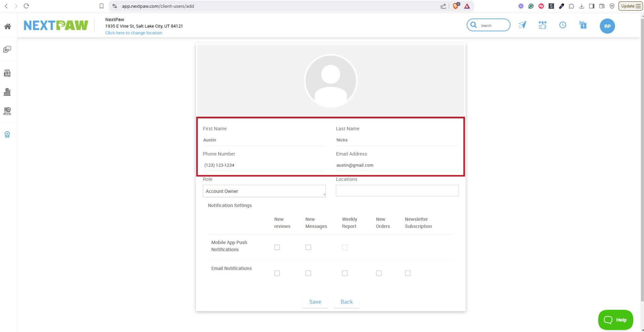Click the contacts book sidebar icon

7,73
